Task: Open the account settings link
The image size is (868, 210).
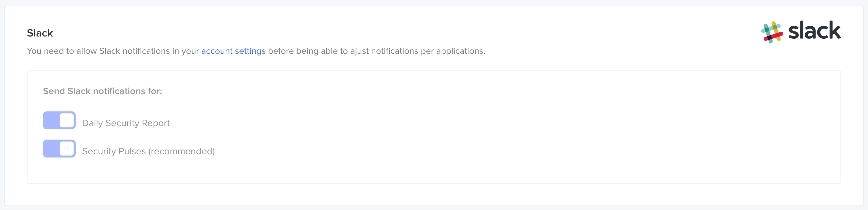Action: [x=233, y=51]
